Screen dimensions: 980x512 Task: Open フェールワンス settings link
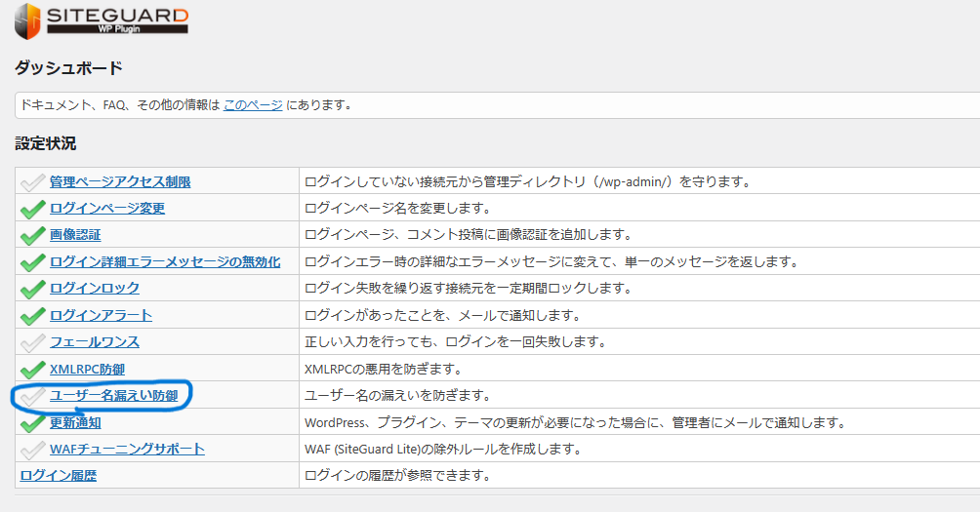point(95,341)
